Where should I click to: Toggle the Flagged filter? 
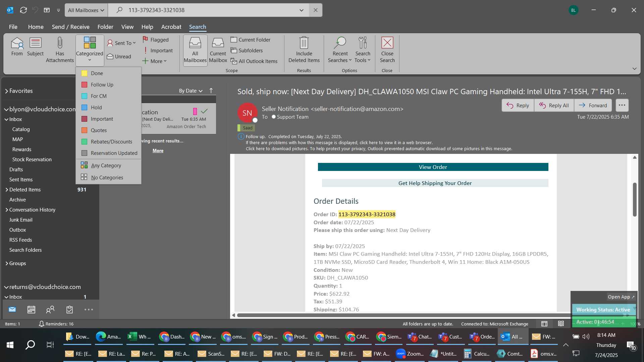point(156,40)
